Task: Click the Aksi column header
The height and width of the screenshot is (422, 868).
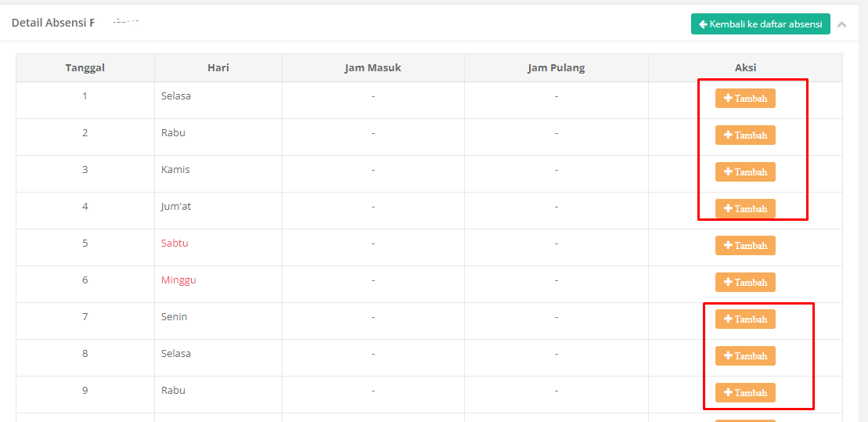Action: click(x=745, y=68)
